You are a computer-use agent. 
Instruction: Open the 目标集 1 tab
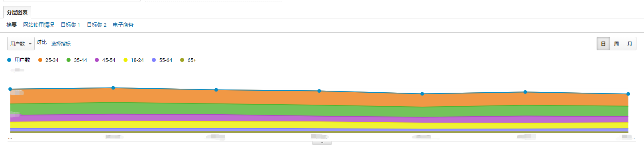pos(70,25)
